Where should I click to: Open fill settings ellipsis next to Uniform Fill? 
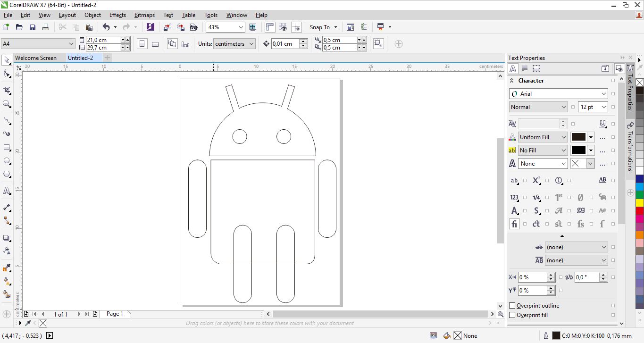tap(602, 137)
